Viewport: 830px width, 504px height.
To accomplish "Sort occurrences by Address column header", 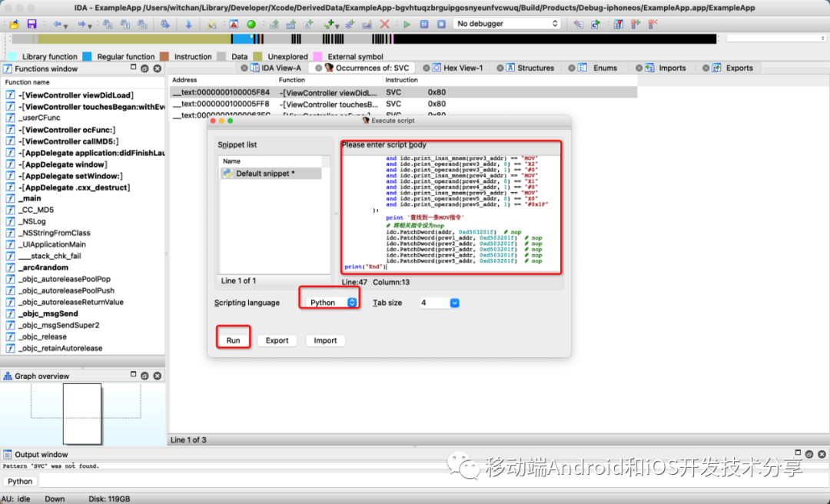I will (224, 80).
